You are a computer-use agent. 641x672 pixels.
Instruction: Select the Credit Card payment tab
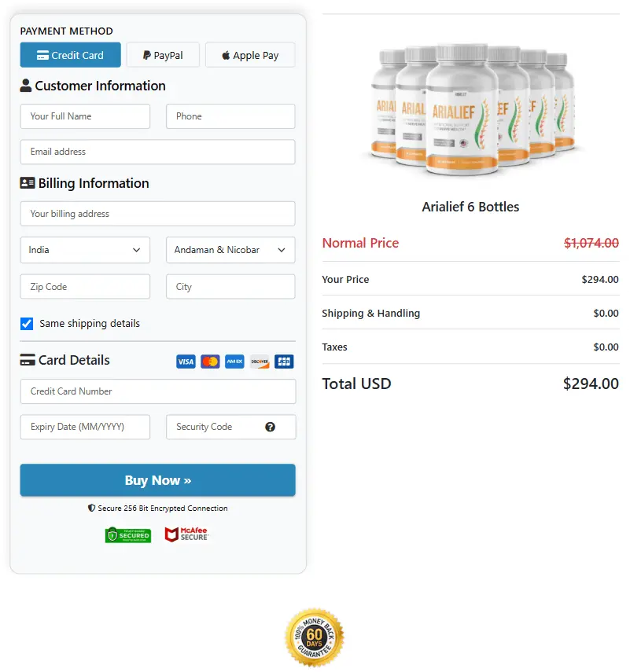coord(70,55)
